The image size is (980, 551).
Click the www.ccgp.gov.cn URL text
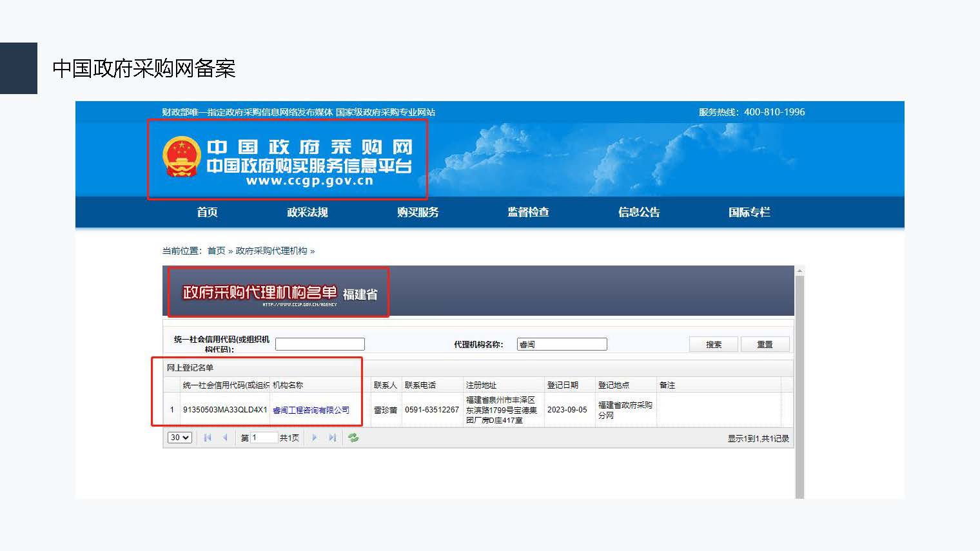[309, 181]
